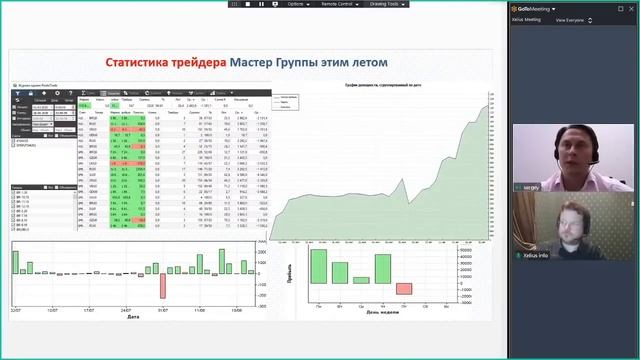Open the GoToMeeting main menu arrow
The height and width of the screenshot is (360, 640).
(553, 9)
